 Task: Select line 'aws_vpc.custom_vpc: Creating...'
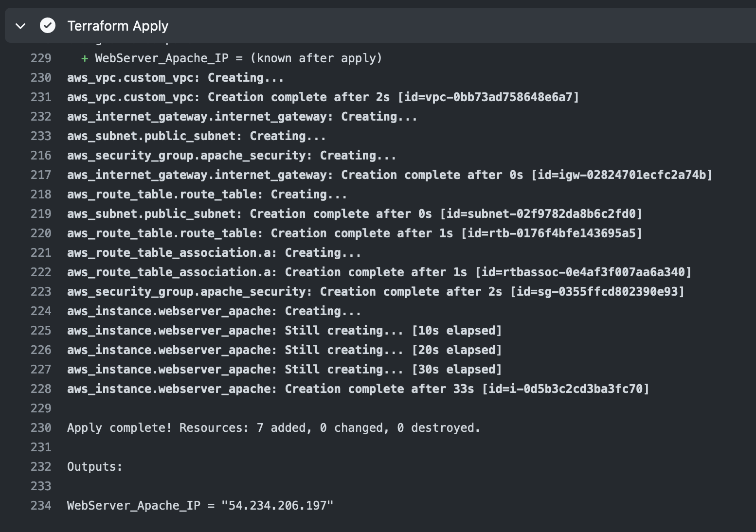tap(176, 78)
